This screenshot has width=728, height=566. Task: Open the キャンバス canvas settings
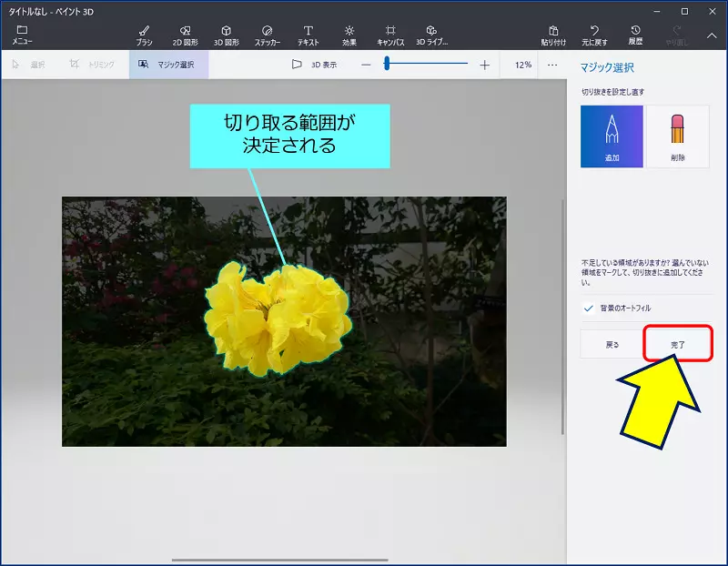point(390,35)
